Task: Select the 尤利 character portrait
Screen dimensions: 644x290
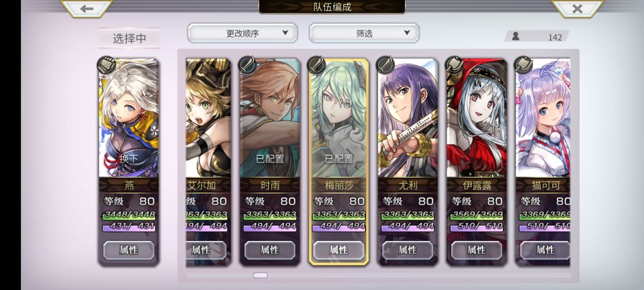Action: point(408,118)
